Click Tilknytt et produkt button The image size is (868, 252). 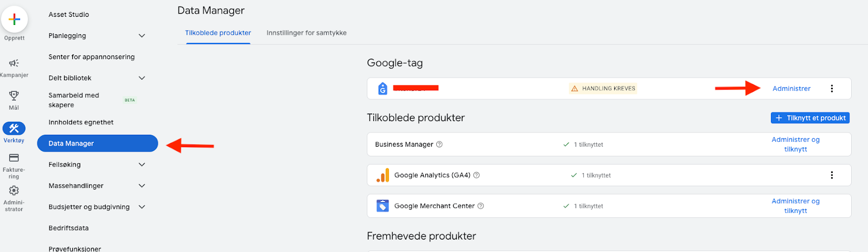pos(810,118)
